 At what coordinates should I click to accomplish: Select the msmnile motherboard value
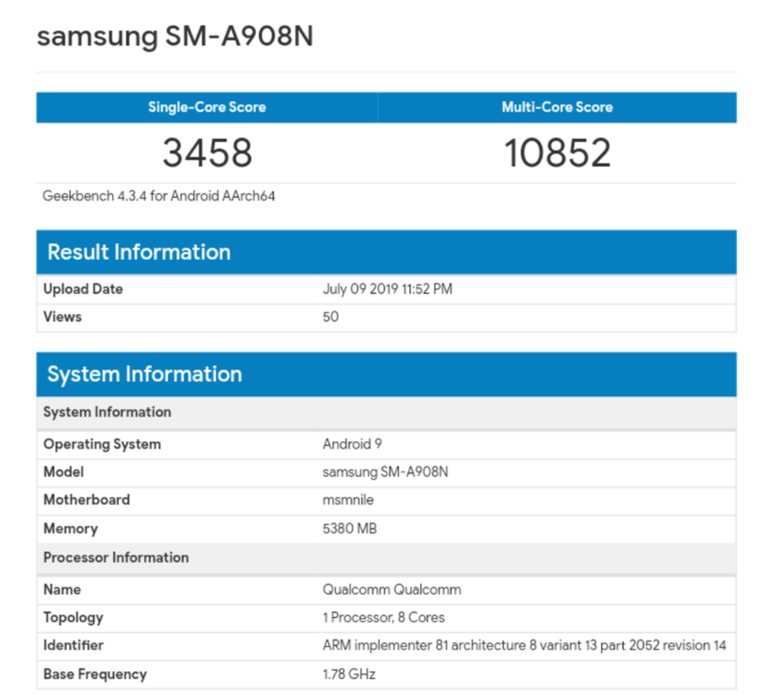[x=347, y=500]
